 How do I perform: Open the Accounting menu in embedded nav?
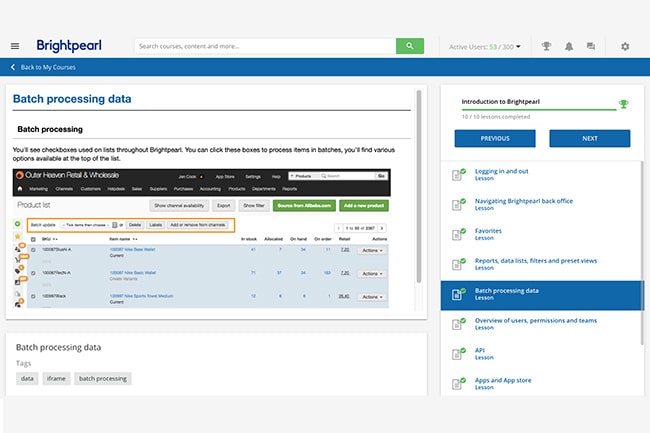point(210,189)
